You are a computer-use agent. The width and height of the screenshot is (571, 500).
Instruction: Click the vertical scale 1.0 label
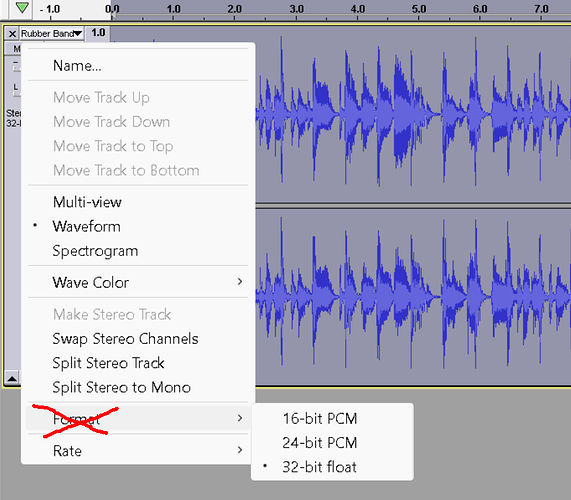(x=98, y=33)
